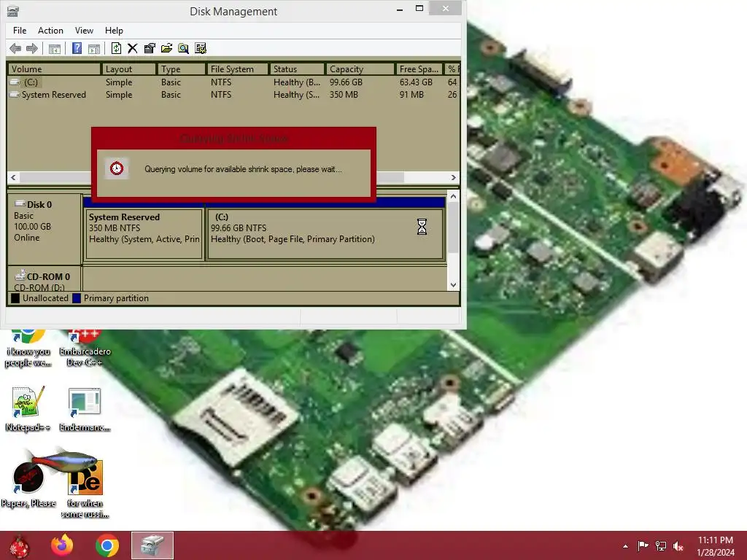Click the settings list toolbar icon
747x560 pixels.
pos(201,48)
